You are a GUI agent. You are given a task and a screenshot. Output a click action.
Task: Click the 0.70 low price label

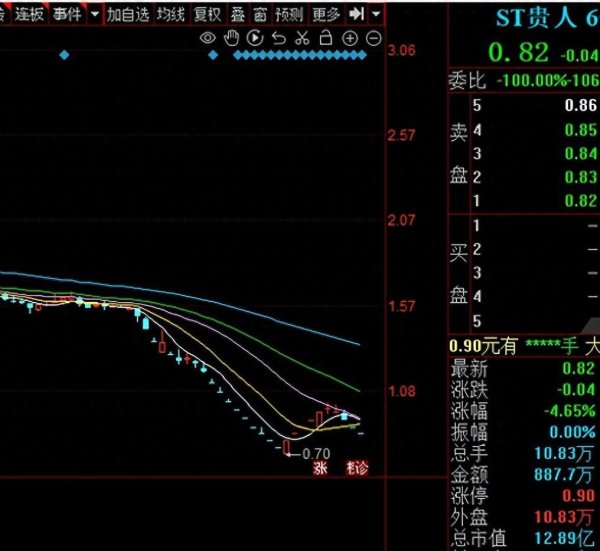pos(316,454)
